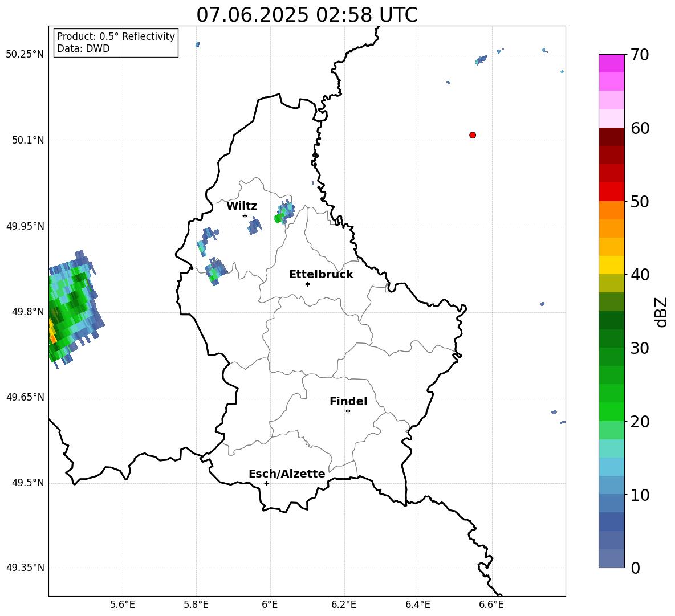Click the 6°E longitude label

pos(270,605)
